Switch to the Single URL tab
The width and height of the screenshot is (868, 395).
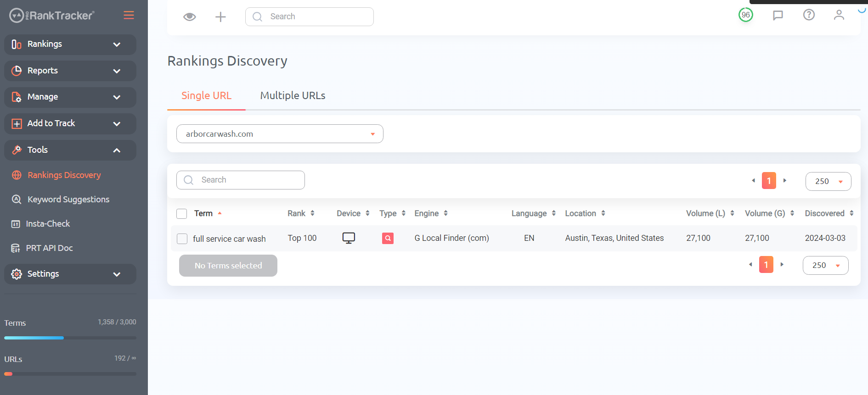206,95
